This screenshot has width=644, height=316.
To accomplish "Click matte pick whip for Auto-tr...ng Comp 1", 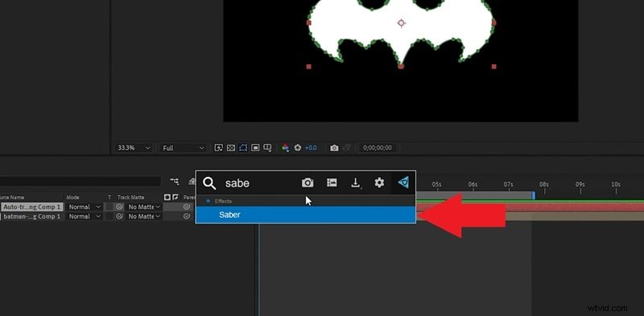I will (x=119, y=207).
